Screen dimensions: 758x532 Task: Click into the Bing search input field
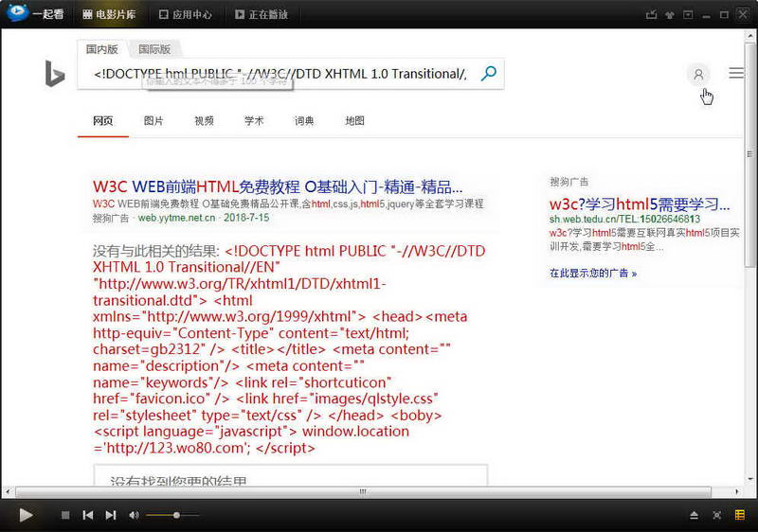pyautogui.click(x=280, y=74)
